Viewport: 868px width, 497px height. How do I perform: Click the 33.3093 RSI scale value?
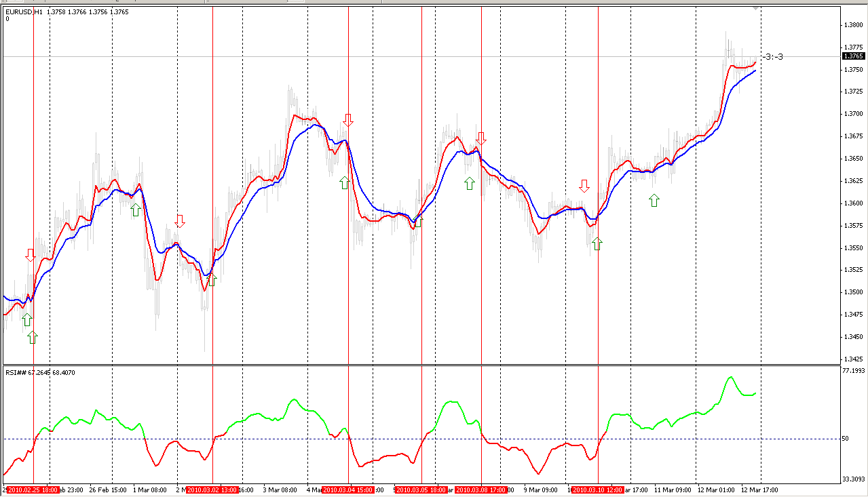852,479
